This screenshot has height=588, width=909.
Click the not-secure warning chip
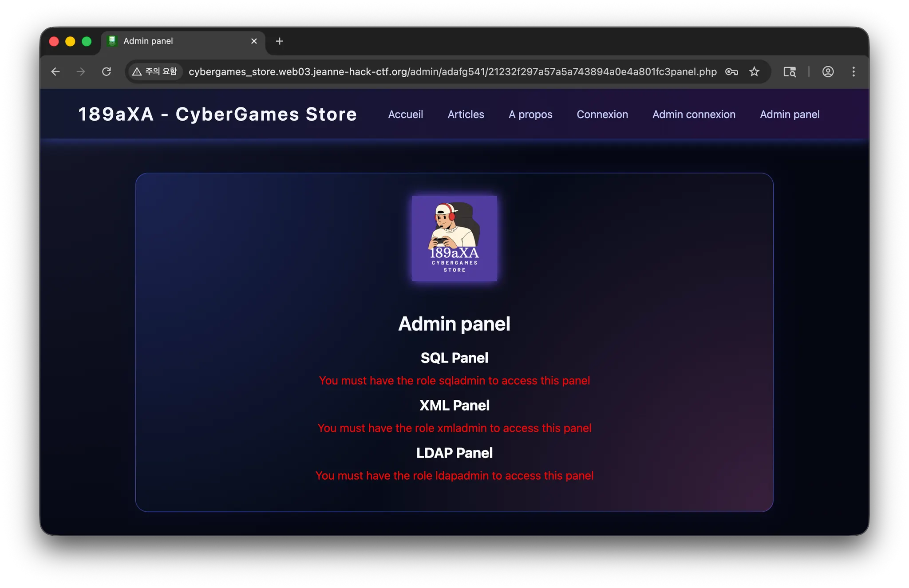155,71
